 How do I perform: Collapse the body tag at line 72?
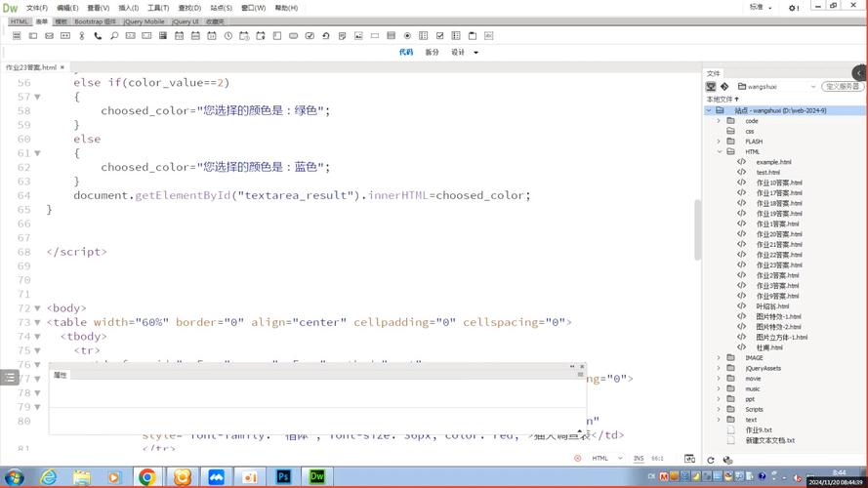pyautogui.click(x=38, y=308)
